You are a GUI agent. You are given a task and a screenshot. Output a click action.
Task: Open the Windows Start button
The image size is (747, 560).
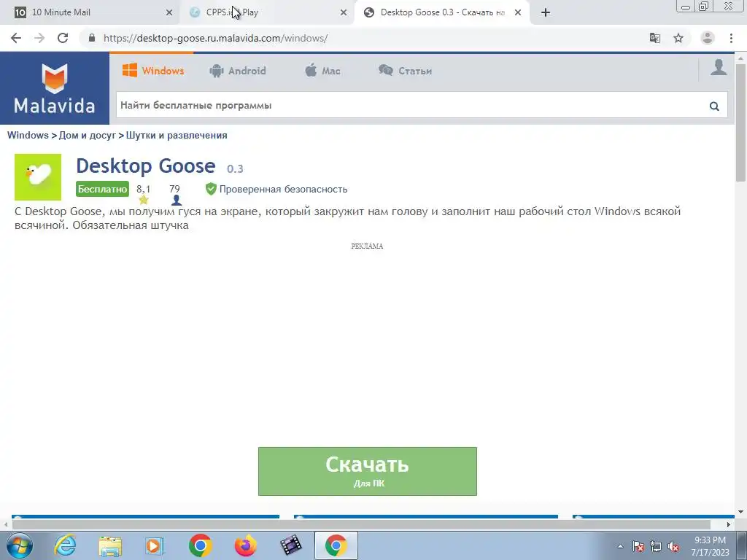pyautogui.click(x=19, y=545)
